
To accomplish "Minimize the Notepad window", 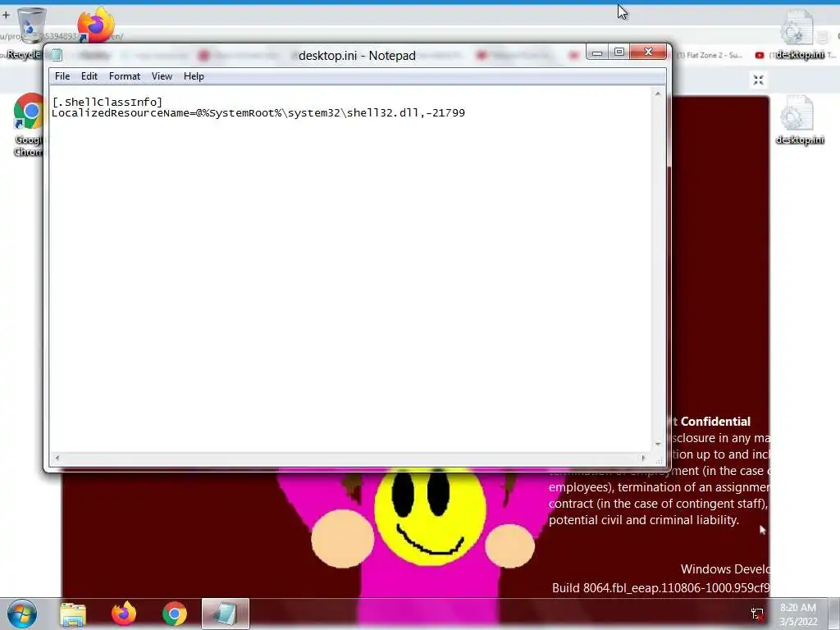I will pyautogui.click(x=597, y=52).
